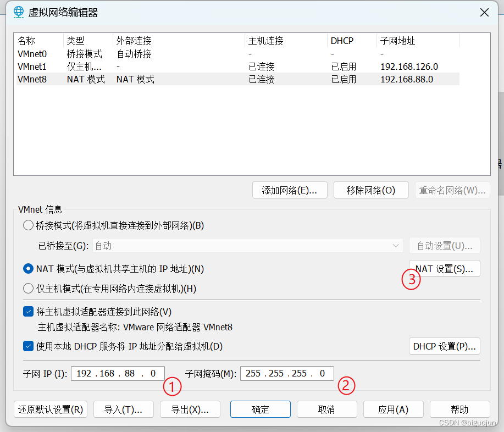The image size is (504, 432).
Task: Click the 子网 IP input field
Action: click(118, 373)
